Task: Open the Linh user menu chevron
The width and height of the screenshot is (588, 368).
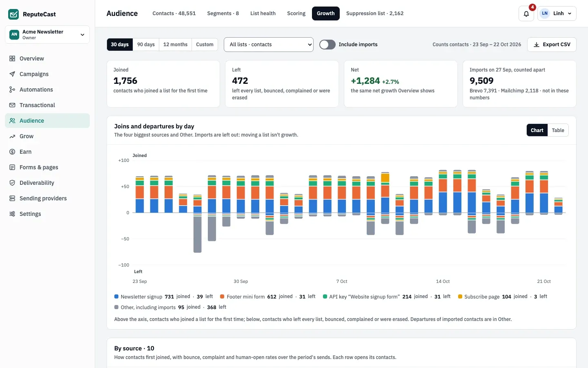Action: [570, 13]
